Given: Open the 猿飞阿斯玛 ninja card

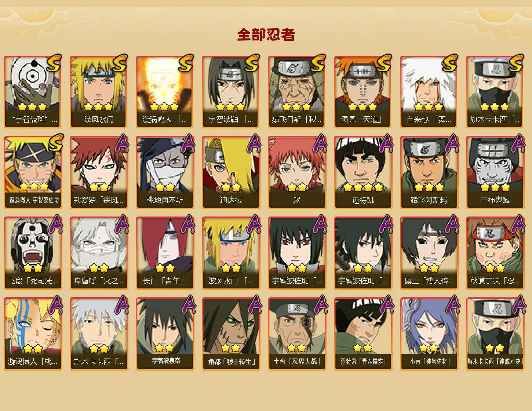Looking at the screenshot, I should pyautogui.click(x=429, y=172).
